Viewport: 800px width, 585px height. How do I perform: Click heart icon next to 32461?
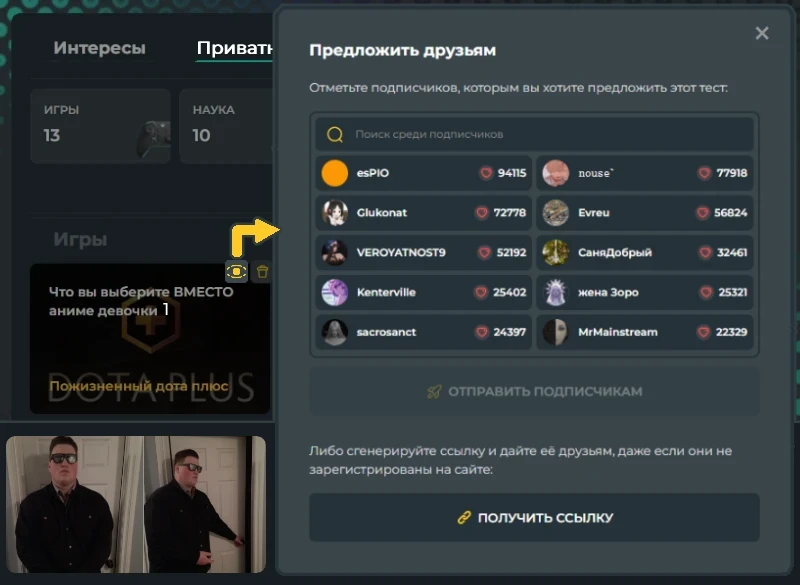pyautogui.click(x=705, y=252)
